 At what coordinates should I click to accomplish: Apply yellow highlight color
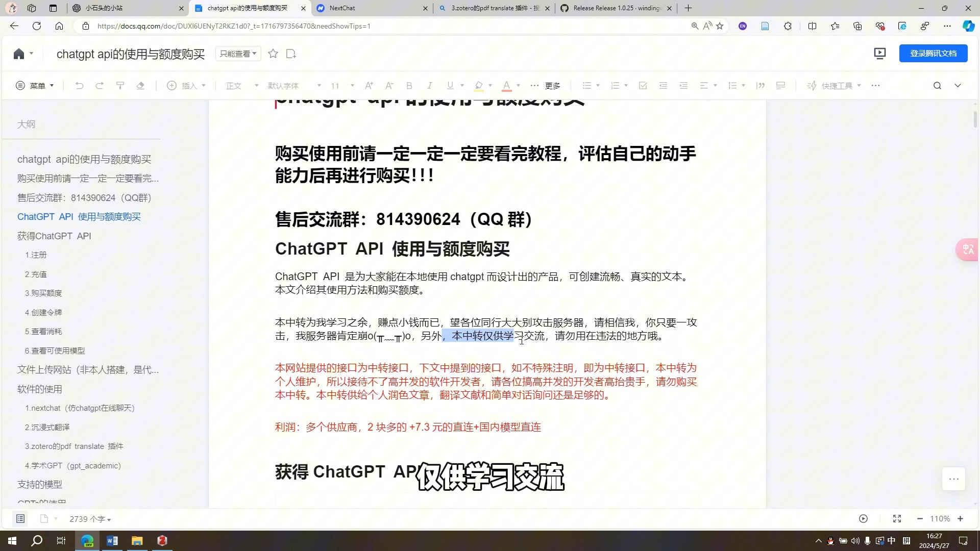[x=478, y=86]
